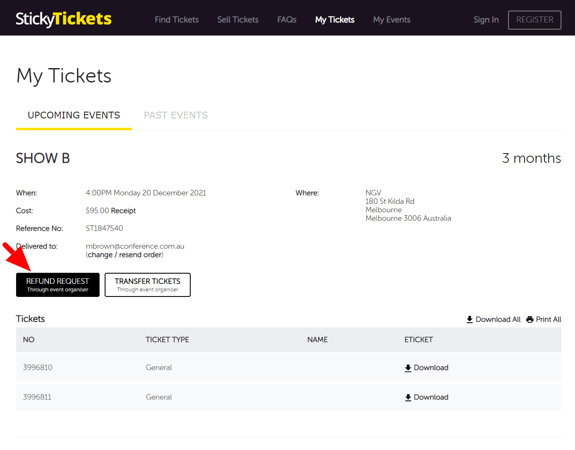Click the REGISTER button

[535, 20]
